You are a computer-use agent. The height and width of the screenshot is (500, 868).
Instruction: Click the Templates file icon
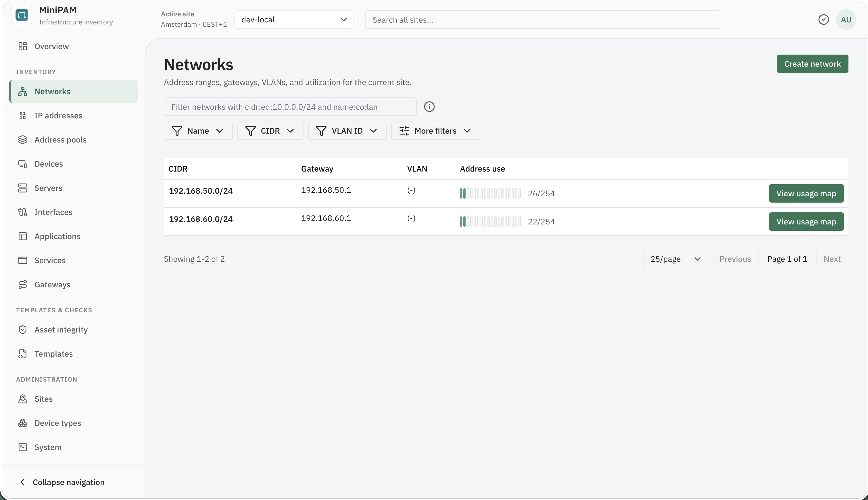click(23, 354)
